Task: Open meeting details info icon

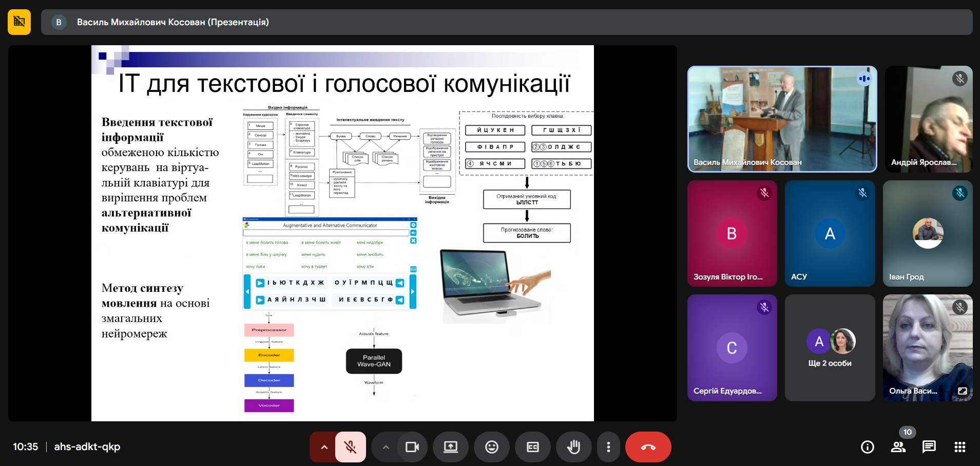Action: tap(867, 447)
